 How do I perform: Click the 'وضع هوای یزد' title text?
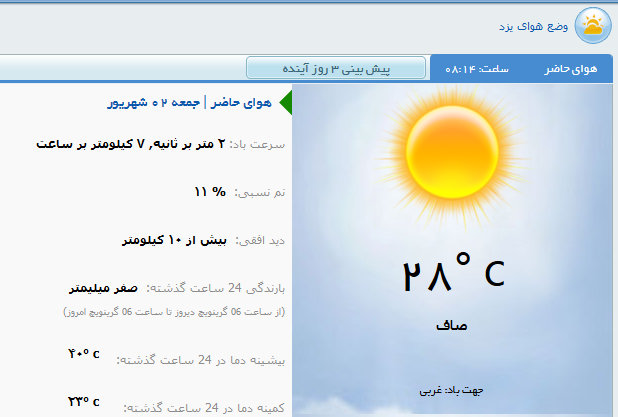click(533, 26)
